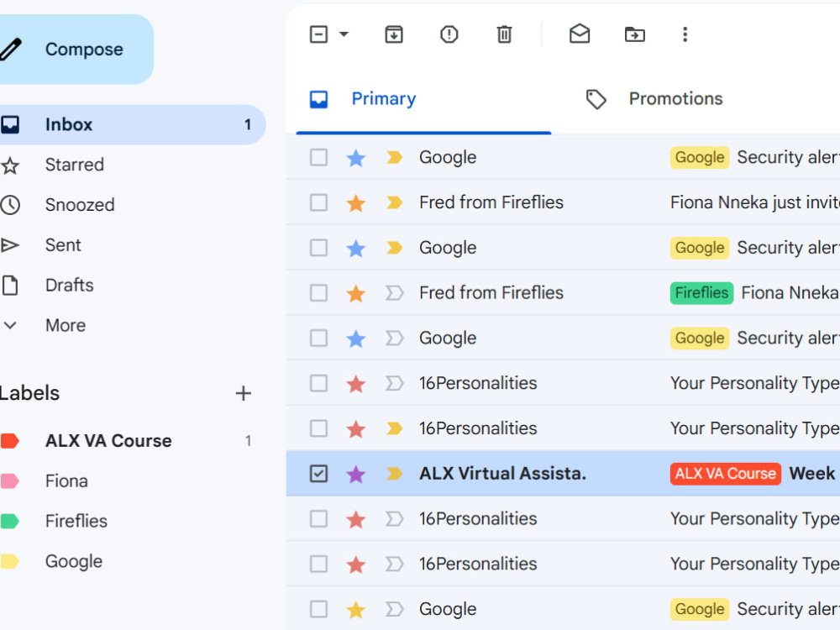Toggle star on 'Fiona Nneka just invit' email

356,203
